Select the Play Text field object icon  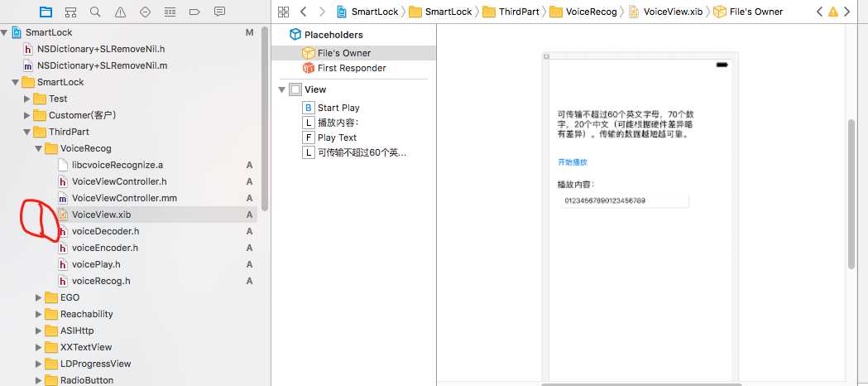click(308, 138)
